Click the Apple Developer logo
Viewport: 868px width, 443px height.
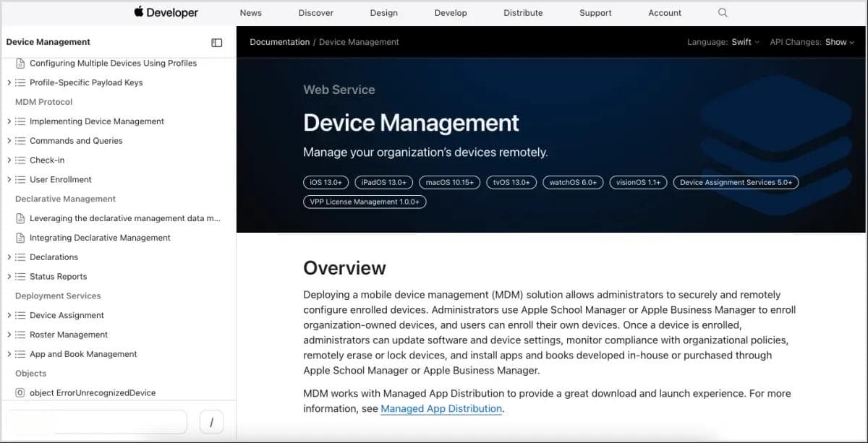coord(166,12)
